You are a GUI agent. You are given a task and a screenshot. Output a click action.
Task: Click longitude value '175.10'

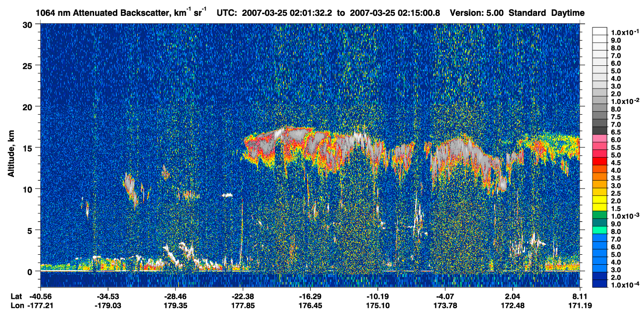tap(377, 305)
